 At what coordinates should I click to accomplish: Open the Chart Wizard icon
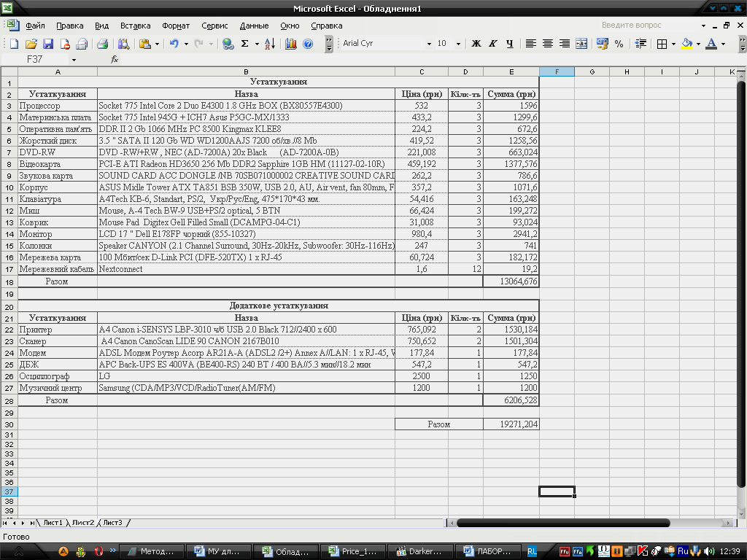[290, 44]
